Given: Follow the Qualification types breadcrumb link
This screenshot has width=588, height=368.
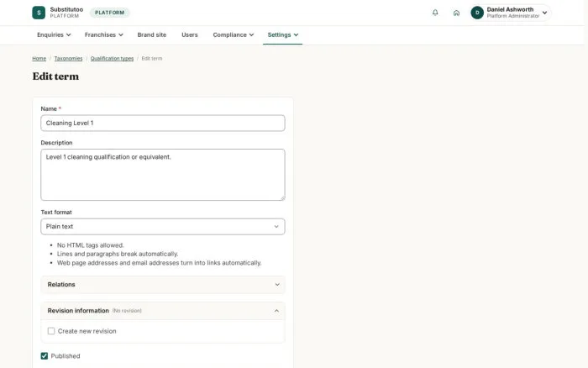Looking at the screenshot, I should [x=112, y=59].
